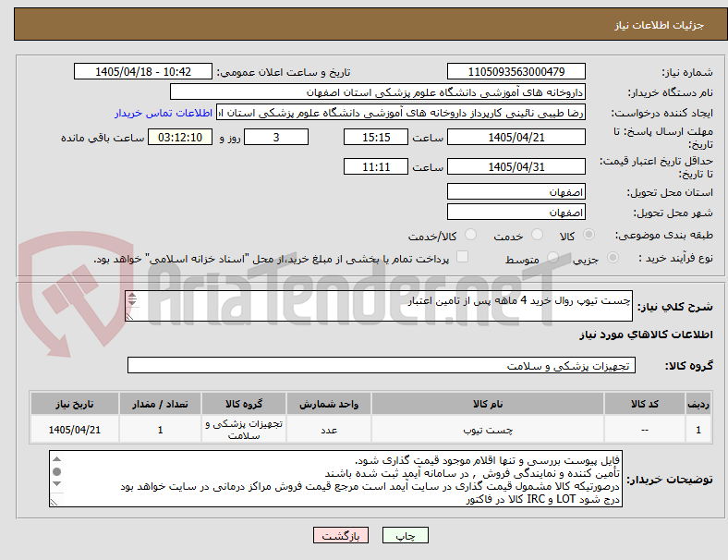Click the general description text area
The image size is (728, 560).
[x=379, y=306]
